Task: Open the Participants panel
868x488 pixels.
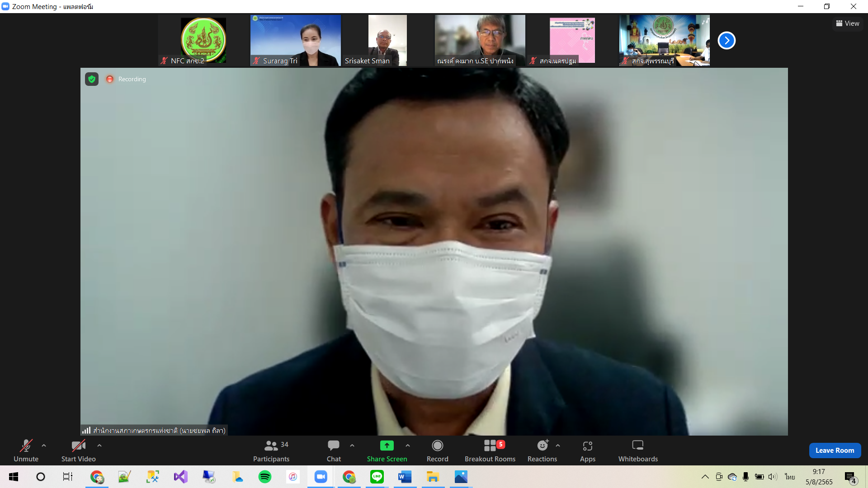Action: [x=271, y=450]
